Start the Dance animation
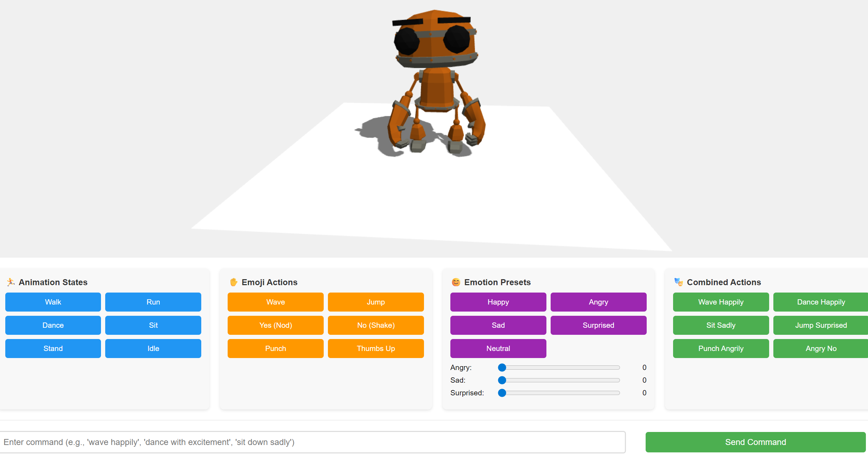Image resolution: width=868 pixels, height=464 pixels. coord(53,325)
